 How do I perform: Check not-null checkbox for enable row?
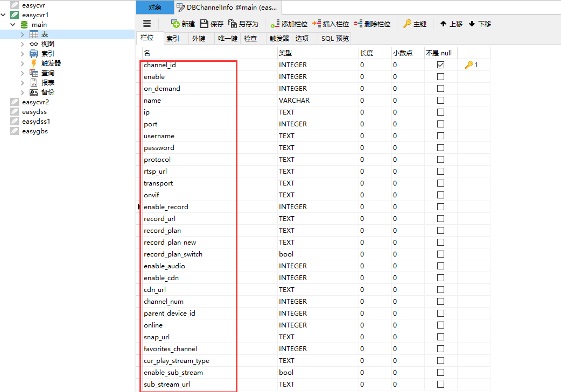(x=441, y=76)
